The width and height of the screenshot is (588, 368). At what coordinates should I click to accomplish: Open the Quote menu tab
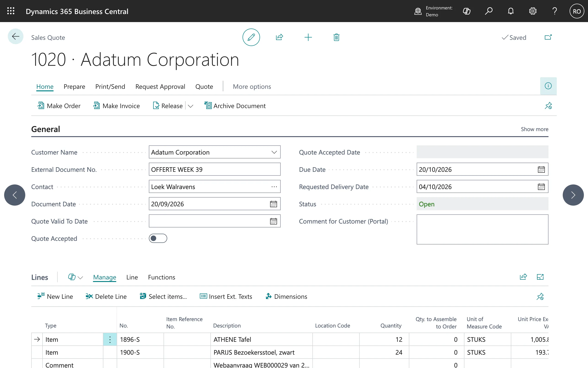coord(204,87)
